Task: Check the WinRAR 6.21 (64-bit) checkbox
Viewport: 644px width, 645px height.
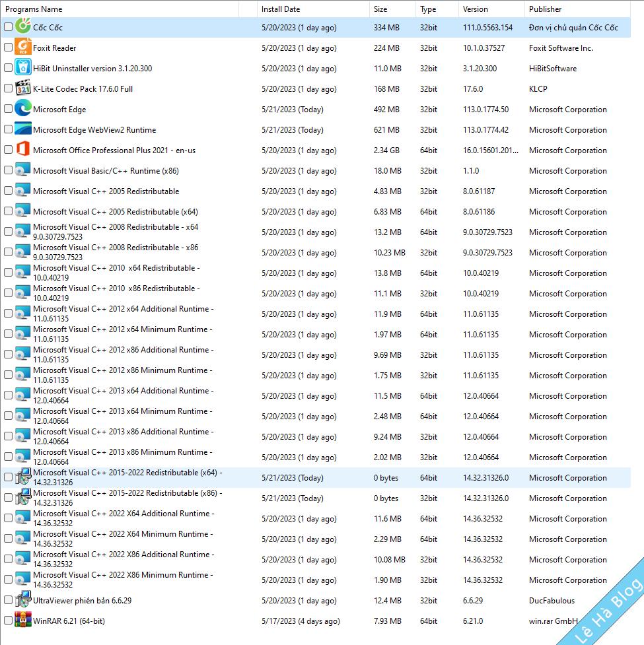Action: pos(8,621)
